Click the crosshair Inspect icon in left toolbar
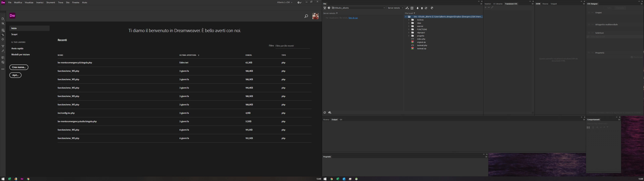The height and width of the screenshot is (181, 644). click(3, 39)
